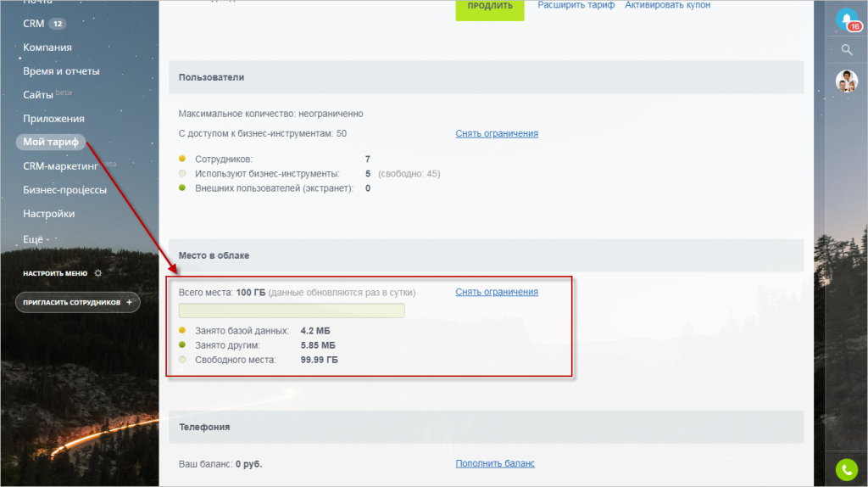Viewport: 868px width, 487px height.
Task: Open Компания menu item
Action: point(47,48)
